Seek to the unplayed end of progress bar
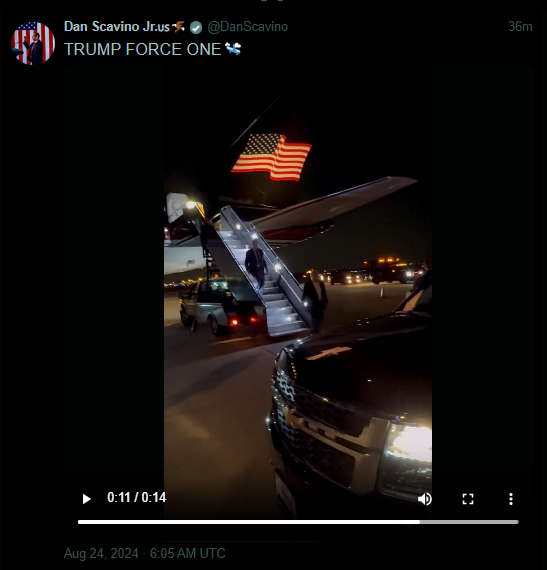Viewport: 547px width, 570px height. [469, 522]
